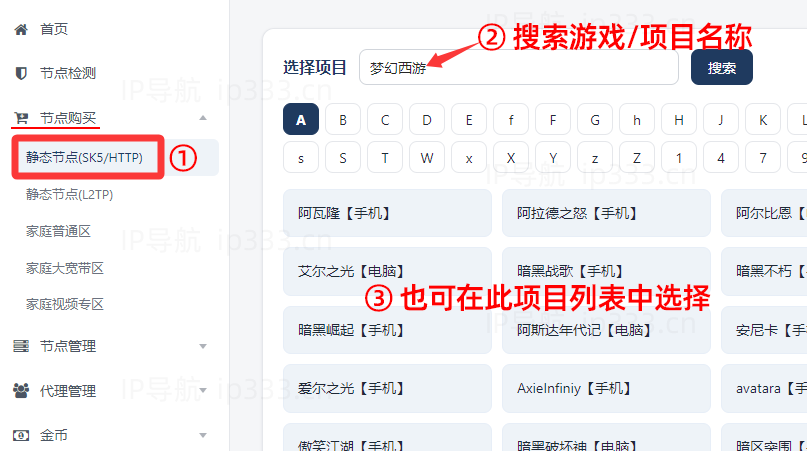Expand the 代理管理 submenu arrow
Viewport: 807px width, 451px height.
tap(203, 391)
